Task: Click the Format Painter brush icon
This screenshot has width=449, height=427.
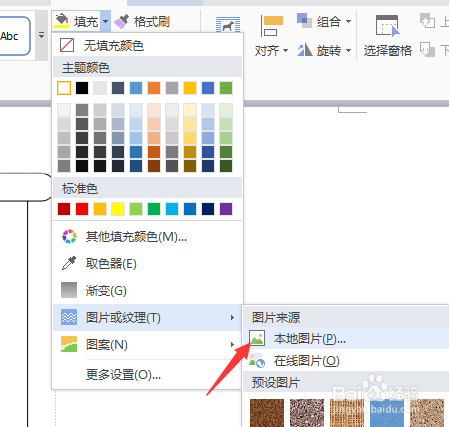Action: 121,22
